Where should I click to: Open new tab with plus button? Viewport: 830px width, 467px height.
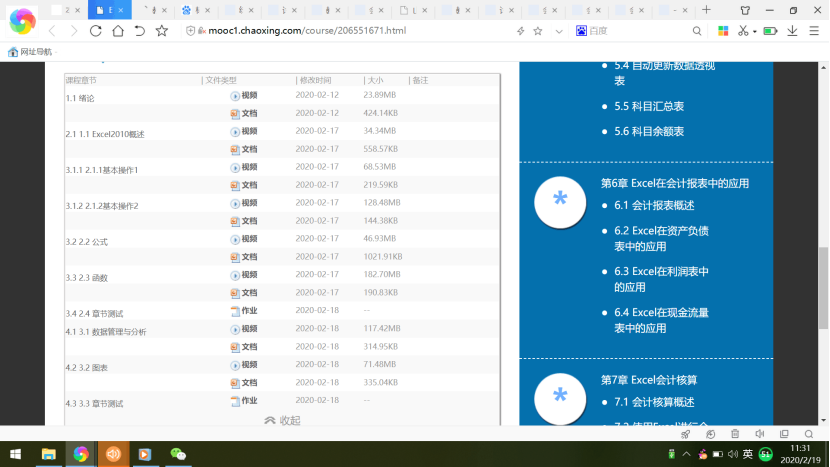[706, 10]
